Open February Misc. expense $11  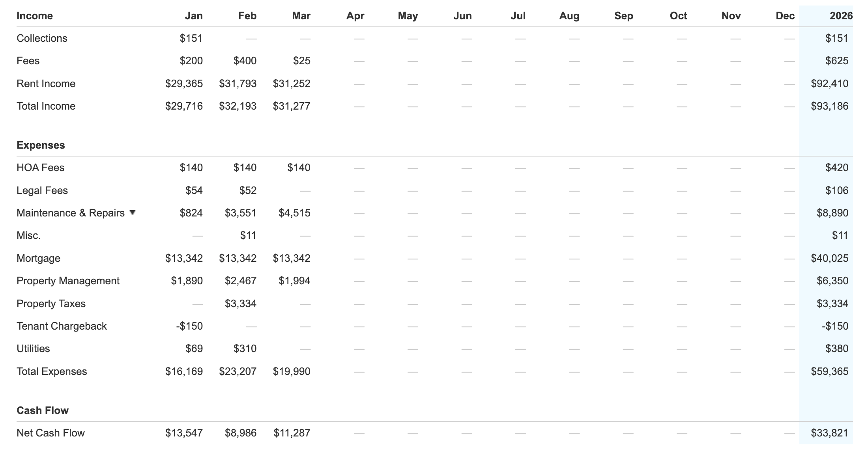248,235
